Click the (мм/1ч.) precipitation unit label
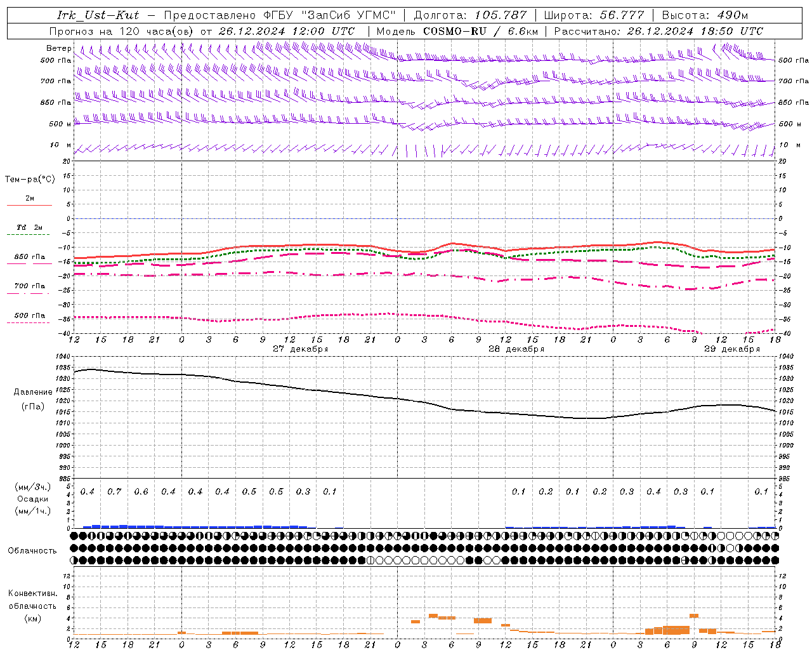The width and height of the screenshot is (812, 650). [33, 511]
